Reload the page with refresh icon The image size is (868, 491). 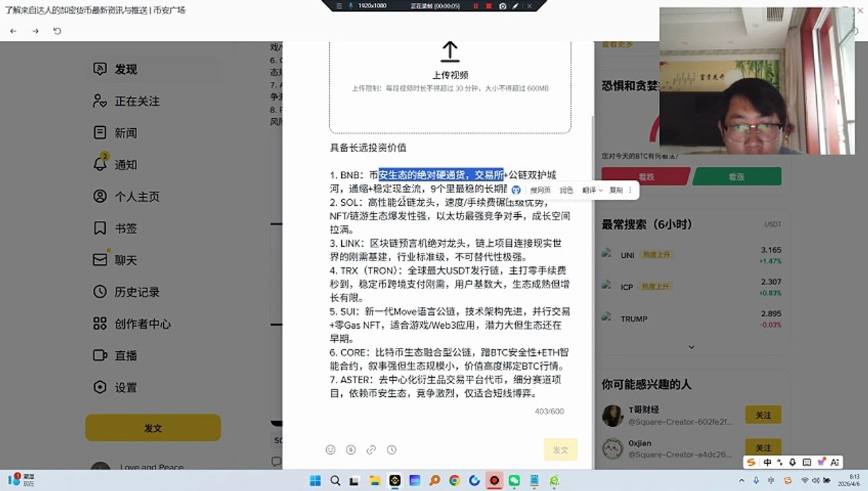pyautogui.click(x=57, y=31)
